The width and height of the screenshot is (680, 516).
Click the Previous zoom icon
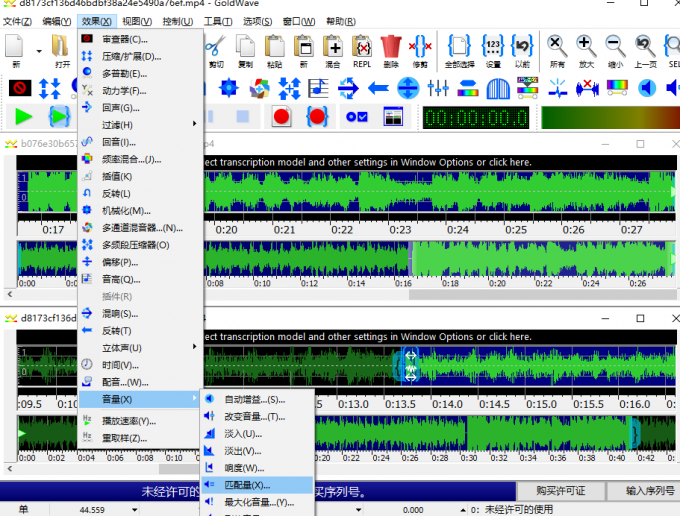coord(645,46)
